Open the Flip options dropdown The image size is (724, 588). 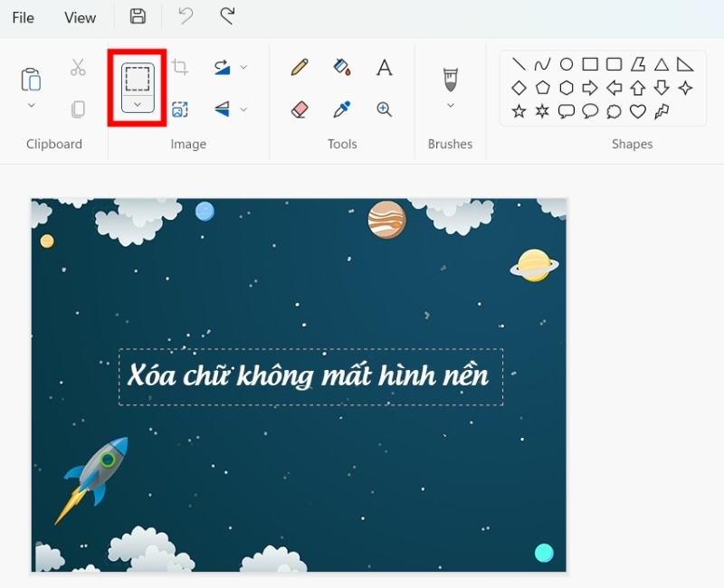click(x=243, y=109)
